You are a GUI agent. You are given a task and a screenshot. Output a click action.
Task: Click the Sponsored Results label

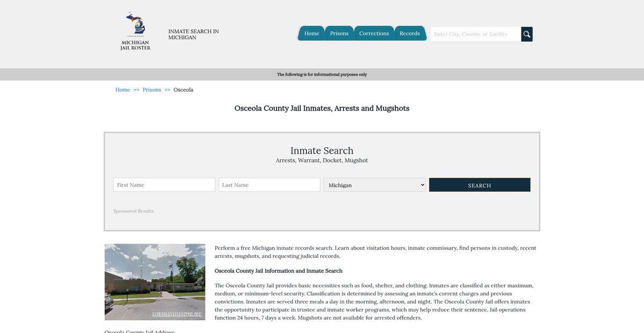pyautogui.click(x=134, y=211)
